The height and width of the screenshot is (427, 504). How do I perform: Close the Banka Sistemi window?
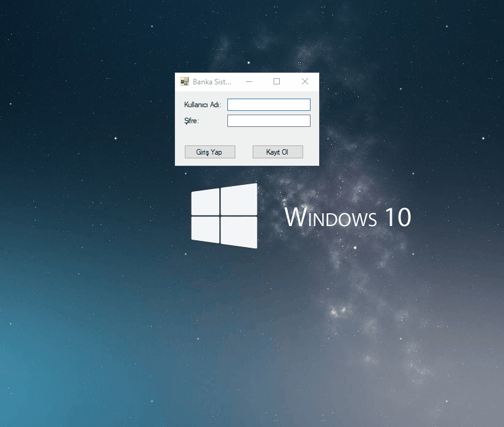coord(305,82)
